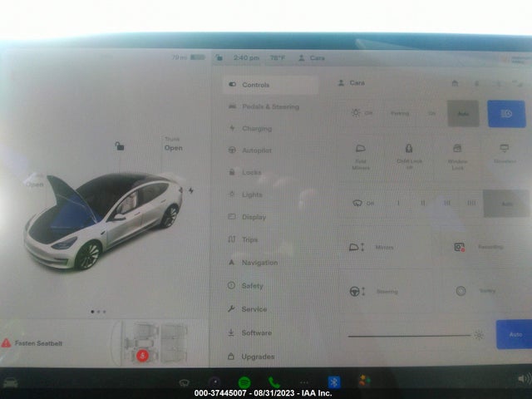The image size is (532, 399).
Task: Open the three-dot app launcher
Action: pos(304,382)
